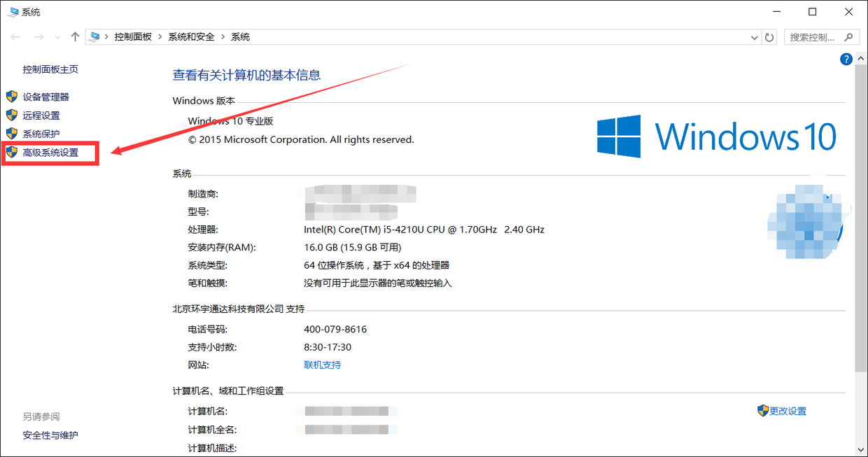This screenshot has width=868, height=457.
Task: Click the Forward navigation arrow
Action: (x=38, y=37)
